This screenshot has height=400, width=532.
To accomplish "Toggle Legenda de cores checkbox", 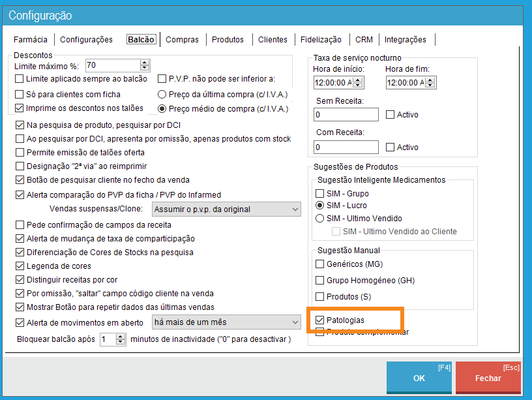I will (20, 266).
